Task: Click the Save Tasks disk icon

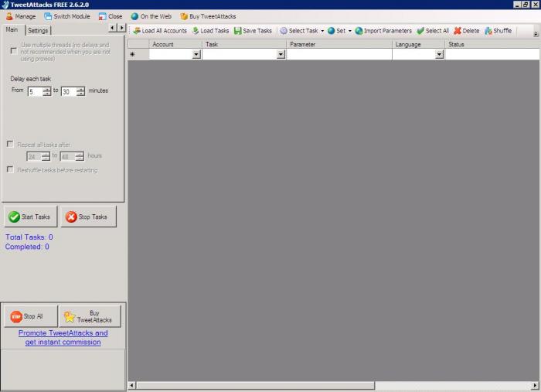Action: pyautogui.click(x=238, y=31)
